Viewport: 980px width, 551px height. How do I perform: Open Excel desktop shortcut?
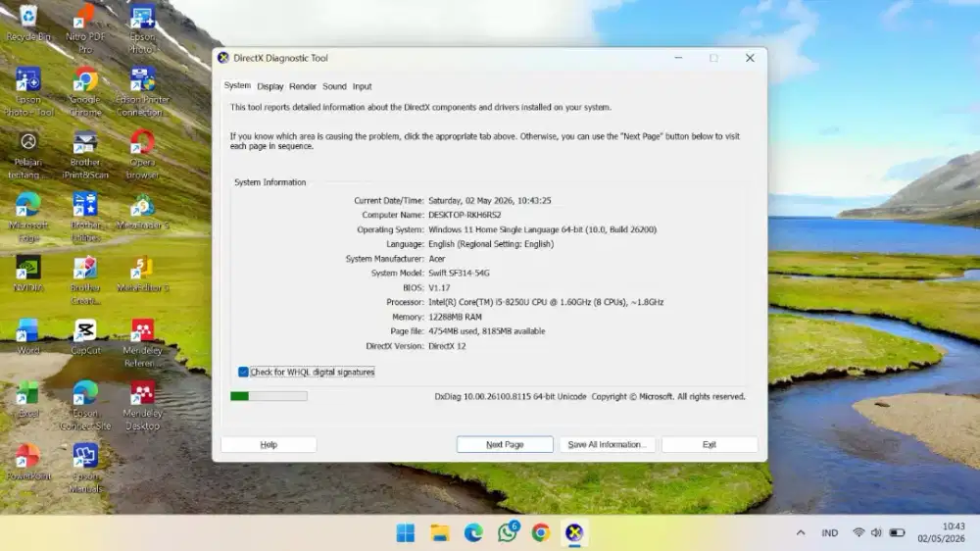coord(28,399)
